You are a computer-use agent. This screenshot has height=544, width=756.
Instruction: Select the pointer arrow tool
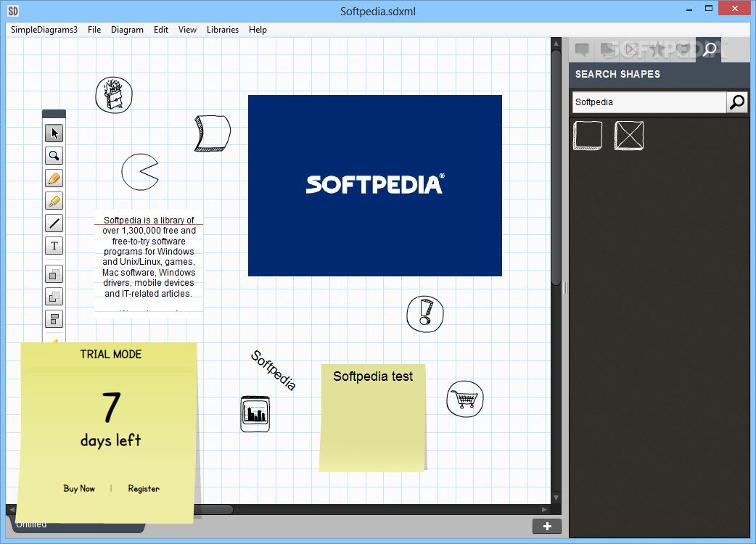click(x=54, y=133)
